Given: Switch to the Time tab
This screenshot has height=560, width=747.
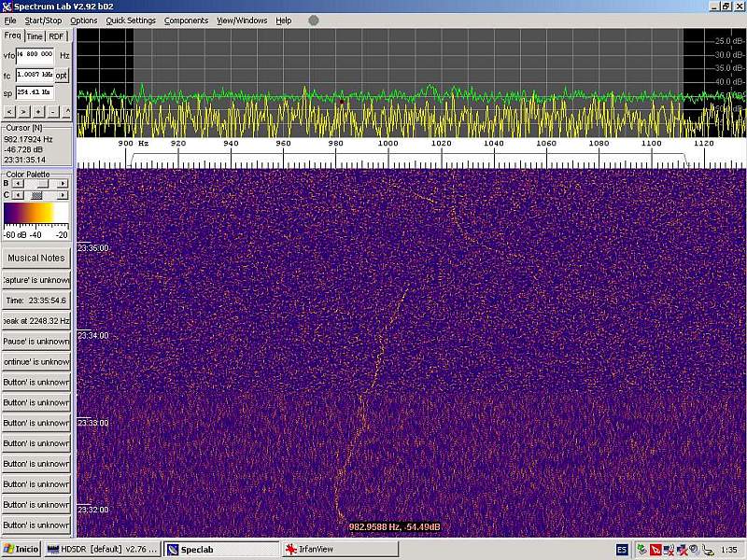Looking at the screenshot, I should click(x=35, y=36).
